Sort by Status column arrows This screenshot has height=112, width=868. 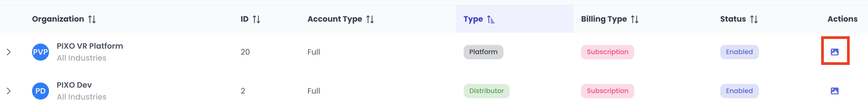754,19
